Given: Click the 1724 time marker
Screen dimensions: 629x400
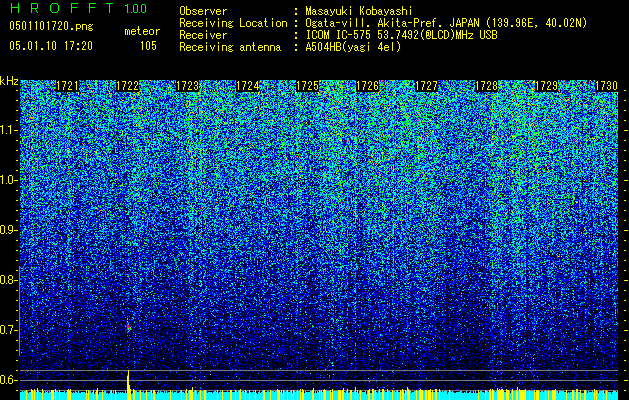Looking at the screenshot, I should [x=248, y=86].
